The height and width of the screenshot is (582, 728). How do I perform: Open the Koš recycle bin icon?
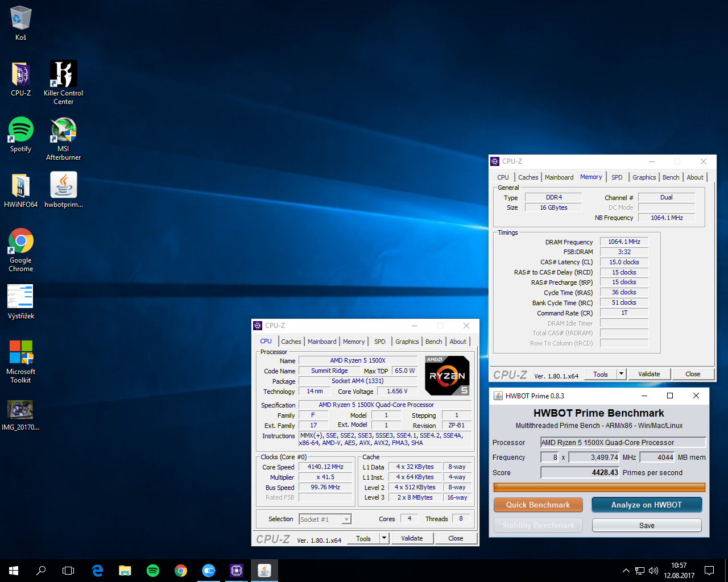pos(20,23)
